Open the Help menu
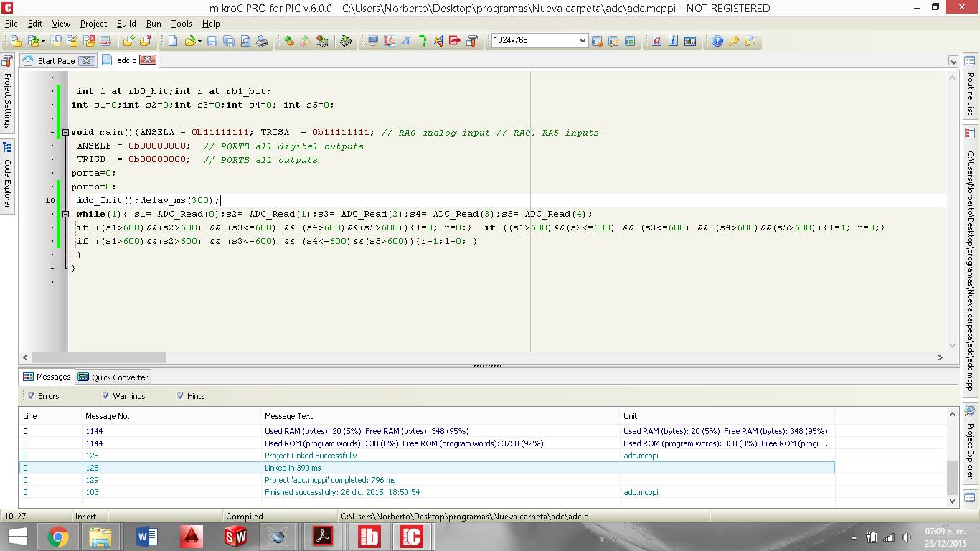The image size is (980, 551). pos(211,24)
